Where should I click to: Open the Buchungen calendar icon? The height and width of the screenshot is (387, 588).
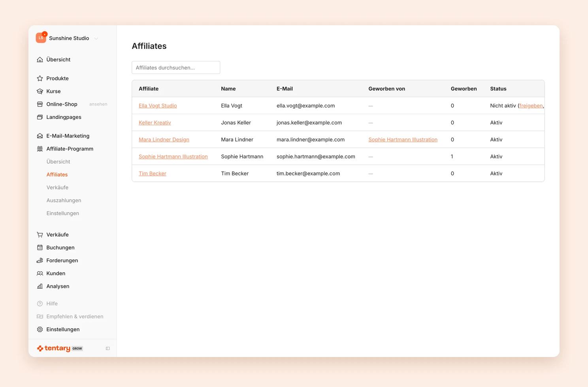click(40, 248)
